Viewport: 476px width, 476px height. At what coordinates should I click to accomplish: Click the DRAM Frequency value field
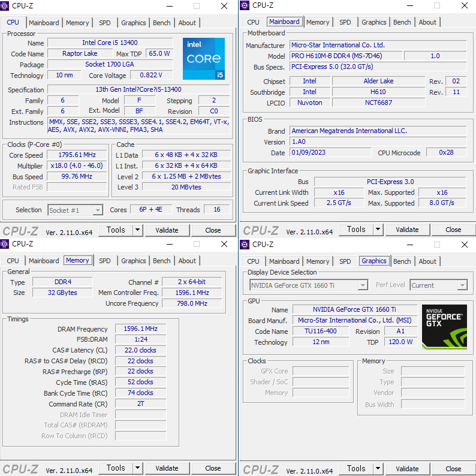(140, 329)
